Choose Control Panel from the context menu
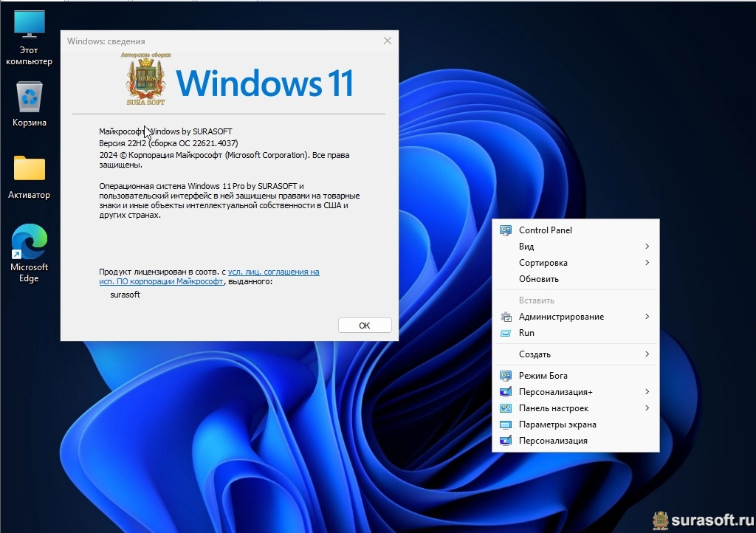756x533 pixels. (576, 230)
